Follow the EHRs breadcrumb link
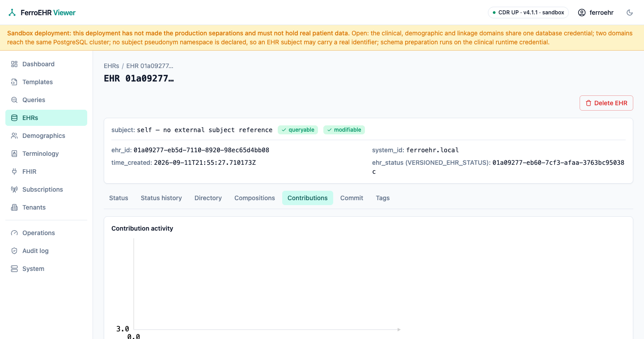Image resolution: width=644 pixels, height=339 pixels. tap(111, 66)
